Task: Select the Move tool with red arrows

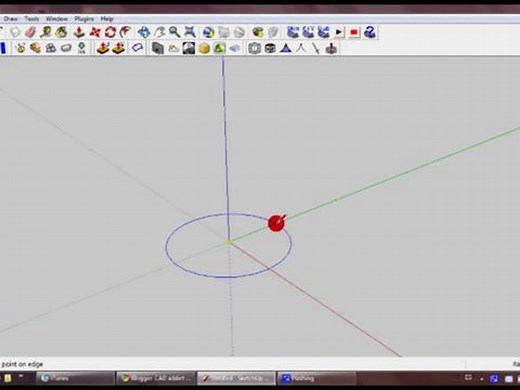Action: point(95,32)
